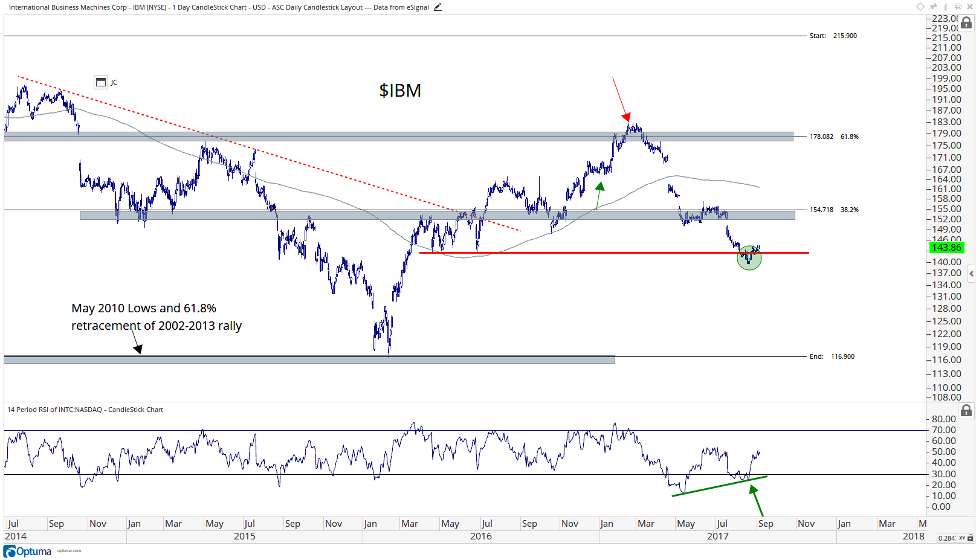Click the '178.082 61.8%' retracement label
The image size is (979, 560).
point(834,137)
